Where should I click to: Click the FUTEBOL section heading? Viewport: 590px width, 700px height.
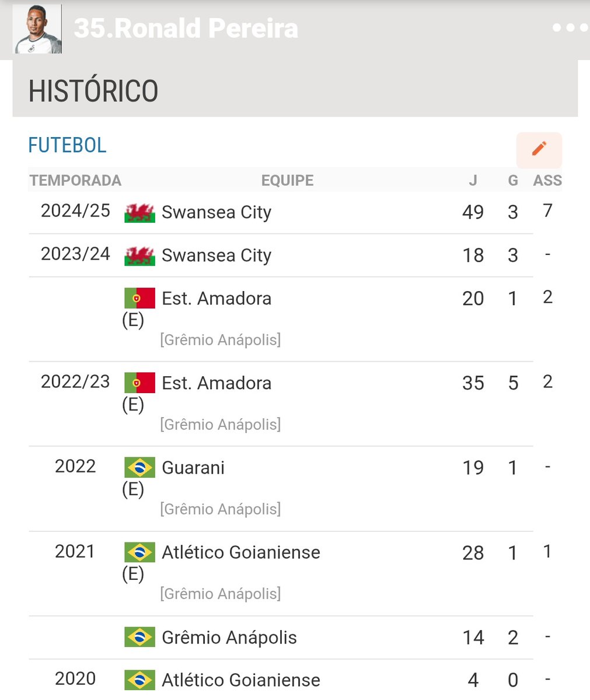[x=68, y=145]
